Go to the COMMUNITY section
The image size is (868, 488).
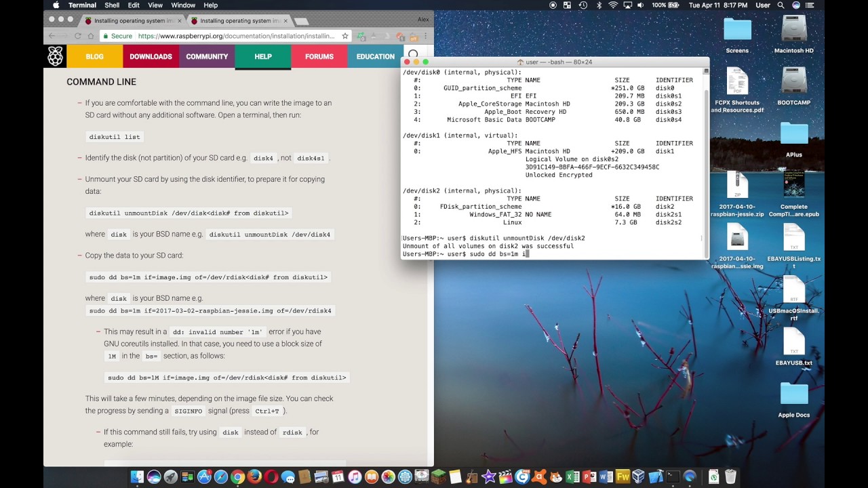pos(207,56)
